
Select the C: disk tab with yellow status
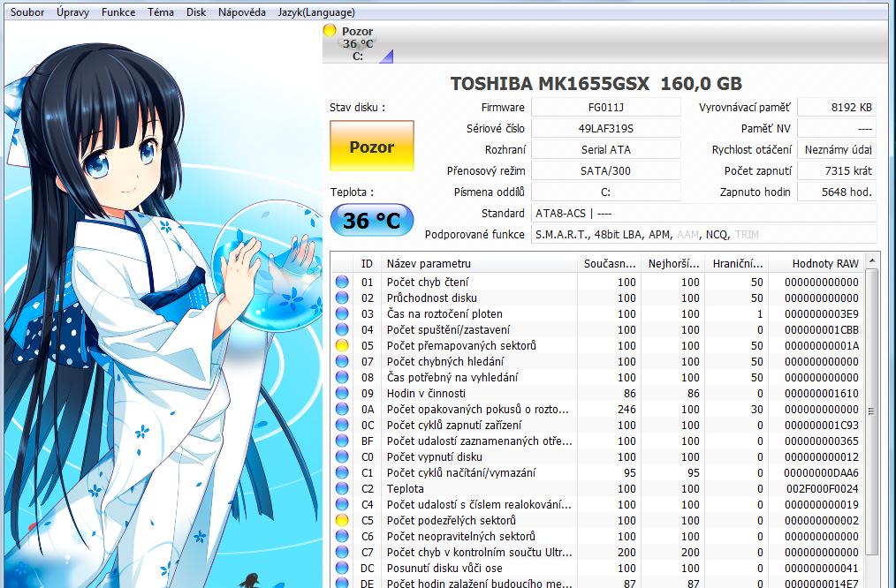tap(358, 43)
